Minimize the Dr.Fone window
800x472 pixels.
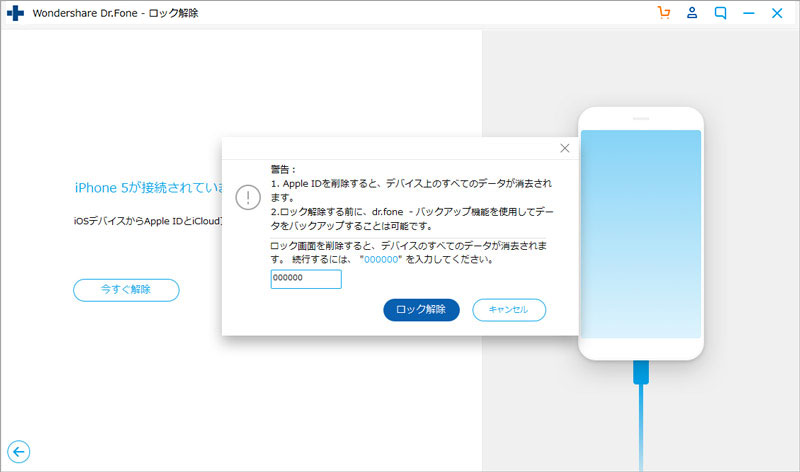coord(748,13)
